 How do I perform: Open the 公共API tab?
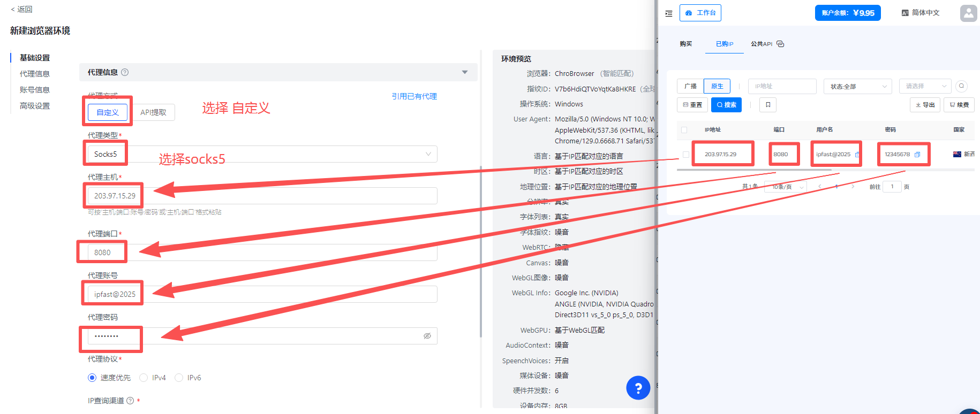762,44
